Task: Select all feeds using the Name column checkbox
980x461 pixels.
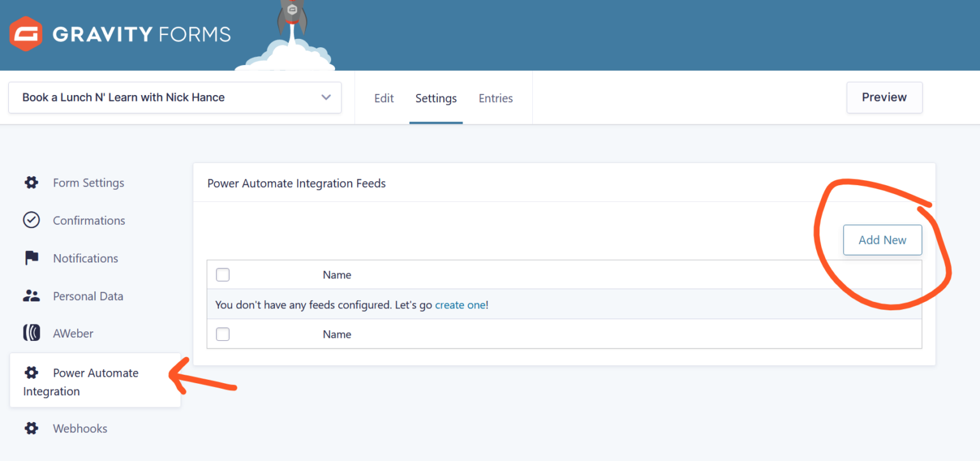Action: [223, 275]
